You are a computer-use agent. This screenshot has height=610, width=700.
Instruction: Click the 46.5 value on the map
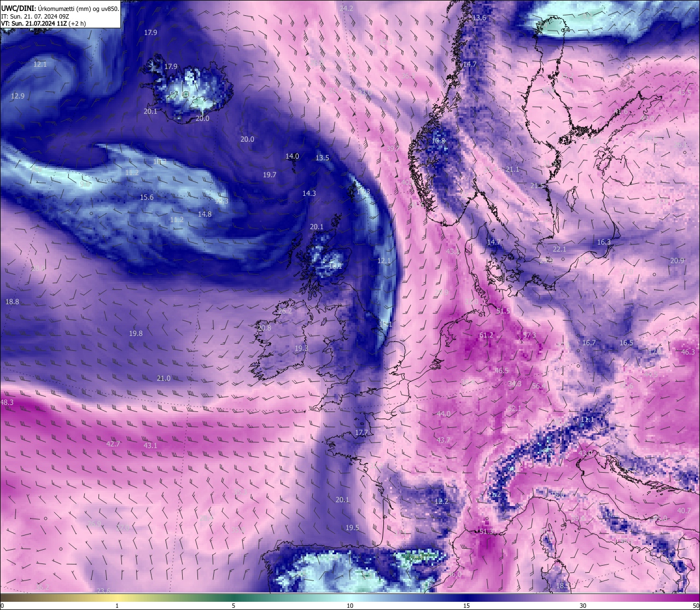502,371
